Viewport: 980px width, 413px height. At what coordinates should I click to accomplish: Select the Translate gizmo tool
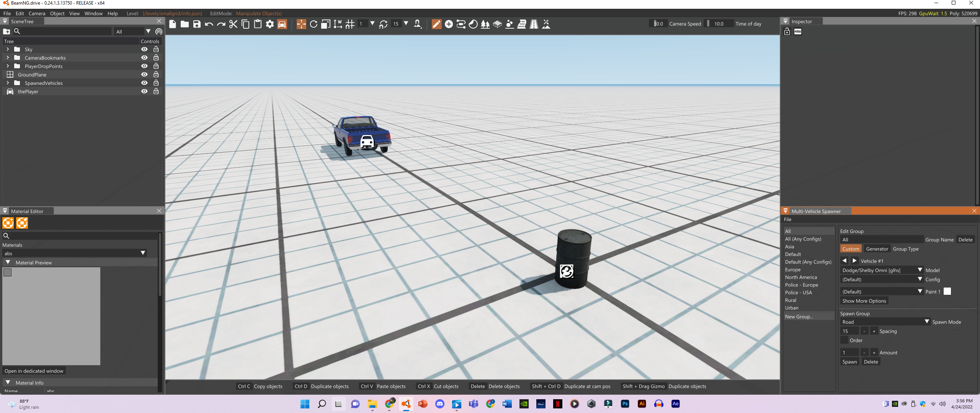tap(301, 24)
